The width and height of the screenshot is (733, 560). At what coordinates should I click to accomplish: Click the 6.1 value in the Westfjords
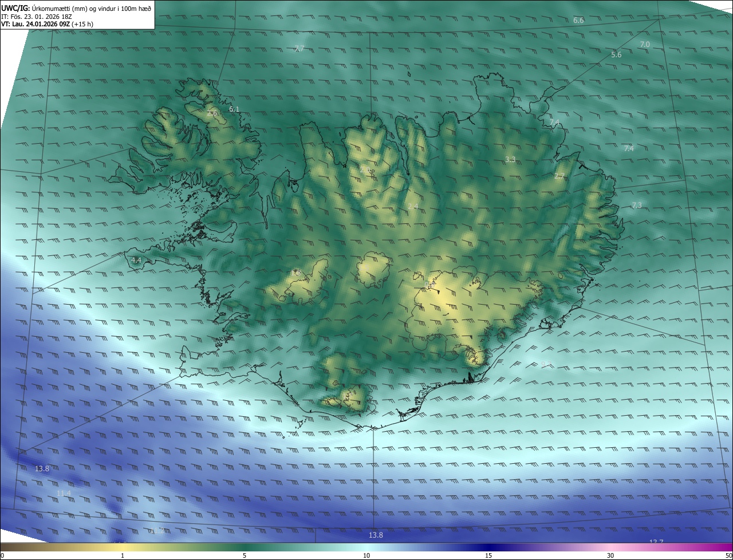234,109
